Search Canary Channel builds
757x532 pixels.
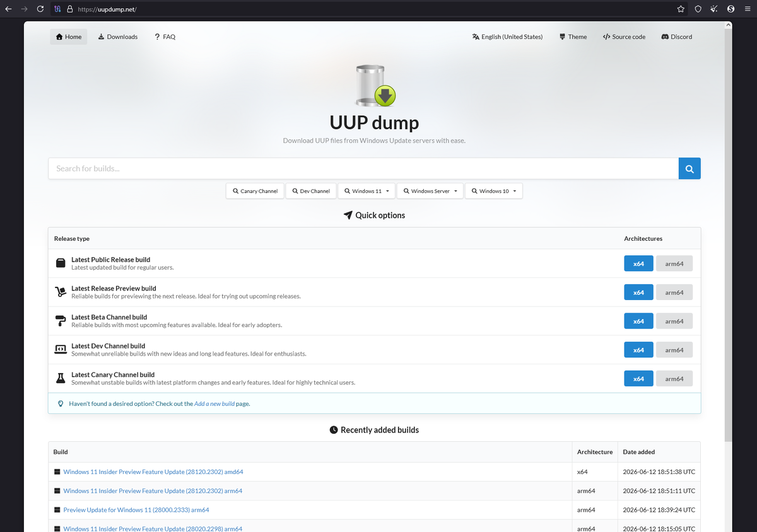pos(255,191)
